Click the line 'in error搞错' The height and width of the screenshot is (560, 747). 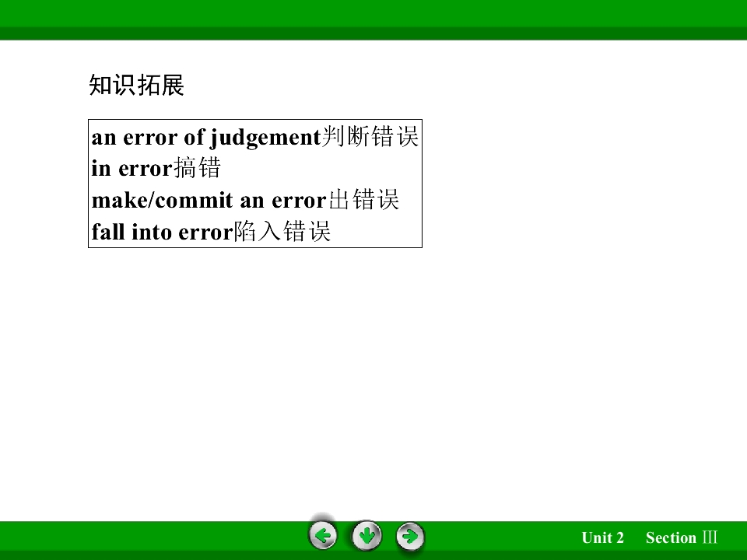(x=156, y=168)
